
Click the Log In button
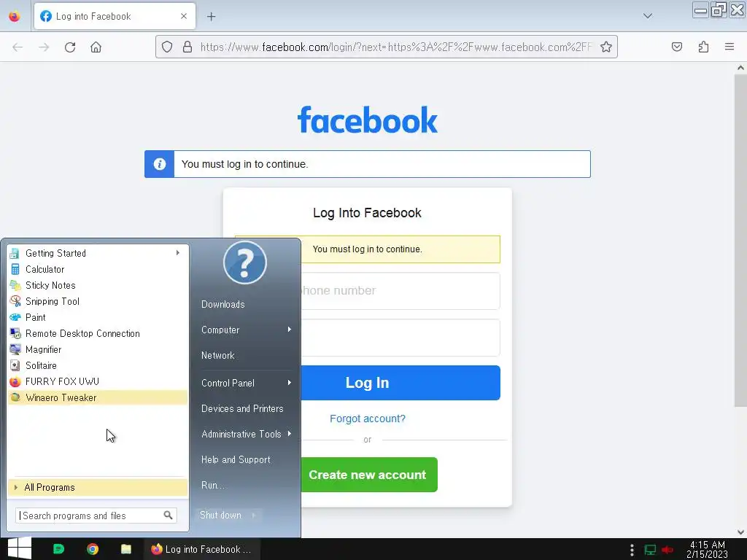pyautogui.click(x=400, y=383)
